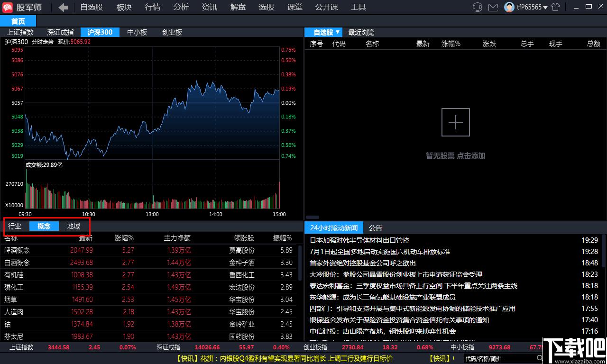Open news about 中信建投
607x364 pixels.
(382, 331)
